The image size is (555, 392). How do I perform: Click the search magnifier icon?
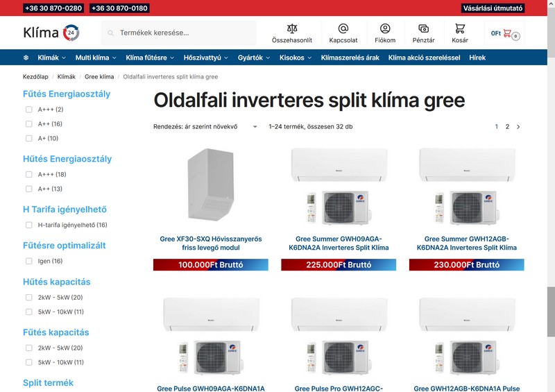point(110,33)
